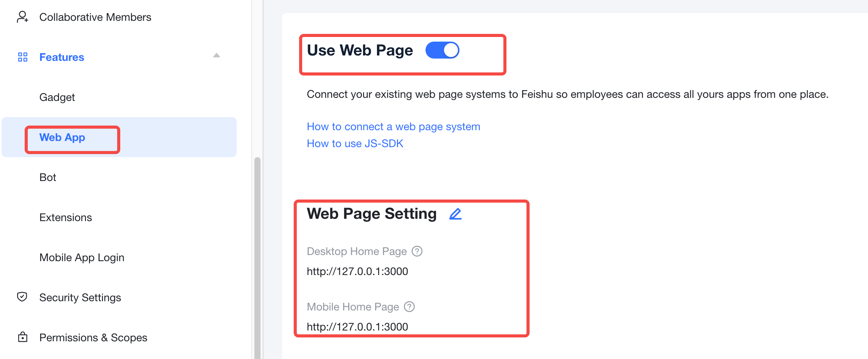
Task: Open the How to use JS-SDK link
Action: pyautogui.click(x=355, y=144)
